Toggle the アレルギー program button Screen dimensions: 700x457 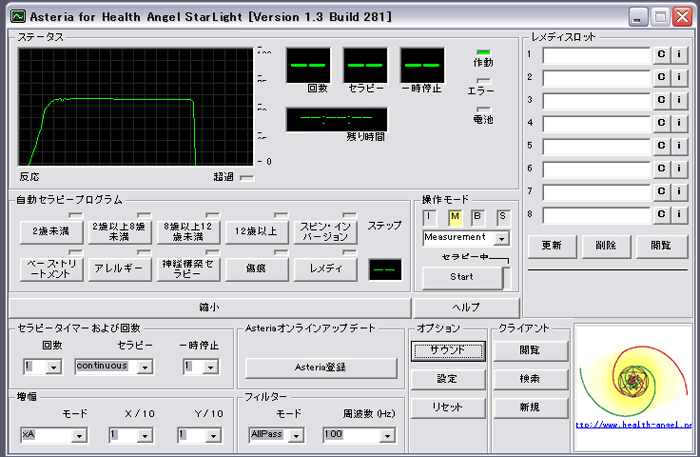click(118, 269)
